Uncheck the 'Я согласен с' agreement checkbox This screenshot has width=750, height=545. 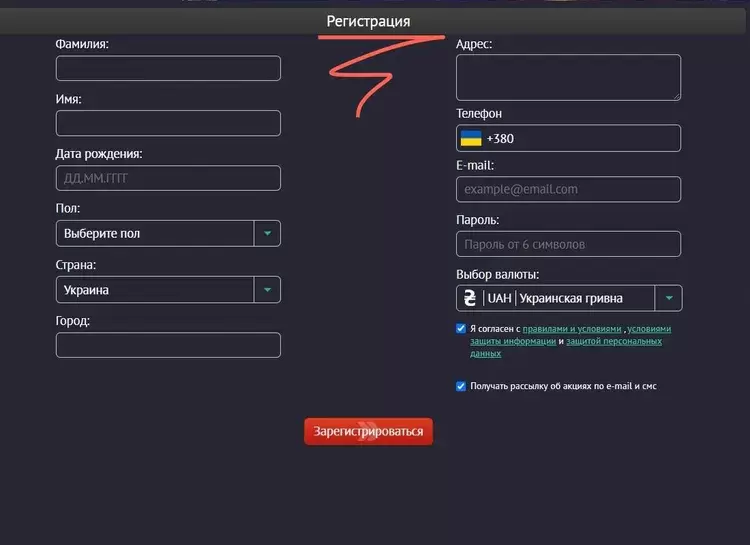(461, 329)
